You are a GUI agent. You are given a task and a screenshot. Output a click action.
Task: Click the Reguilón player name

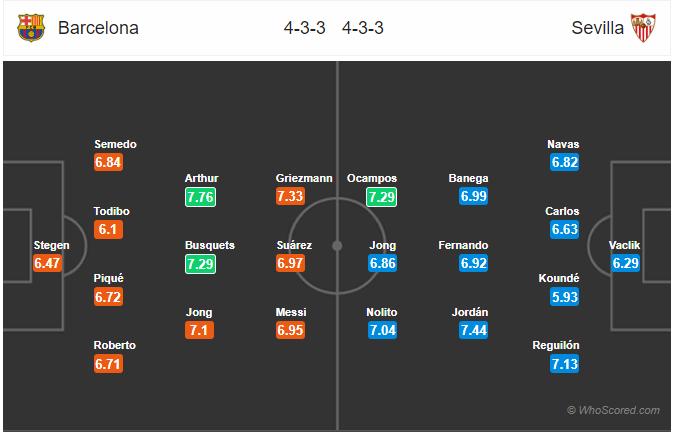coord(556,345)
